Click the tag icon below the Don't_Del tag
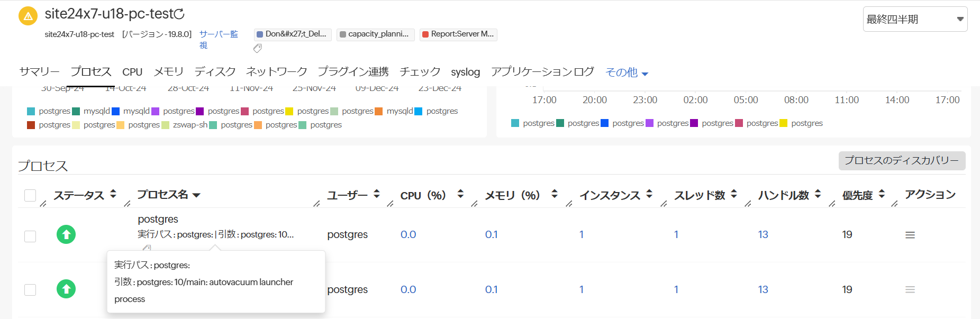Screen dimensions: 980x319 (x=258, y=49)
